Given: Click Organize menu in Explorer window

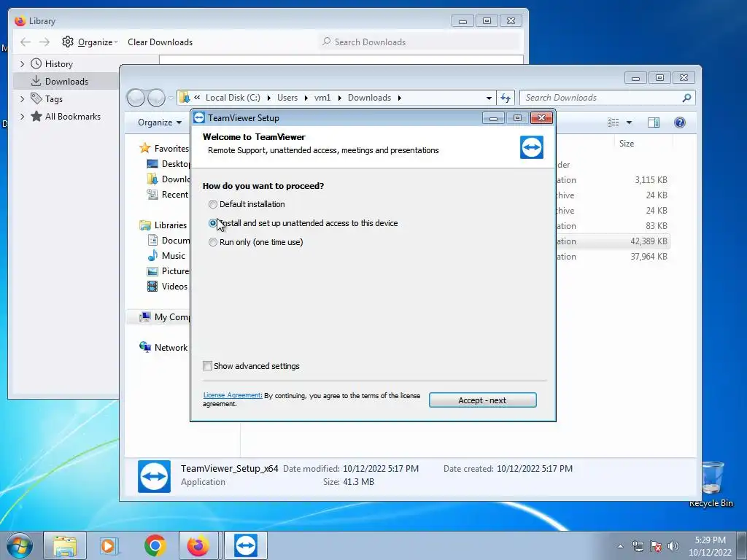Looking at the screenshot, I should 160,122.
